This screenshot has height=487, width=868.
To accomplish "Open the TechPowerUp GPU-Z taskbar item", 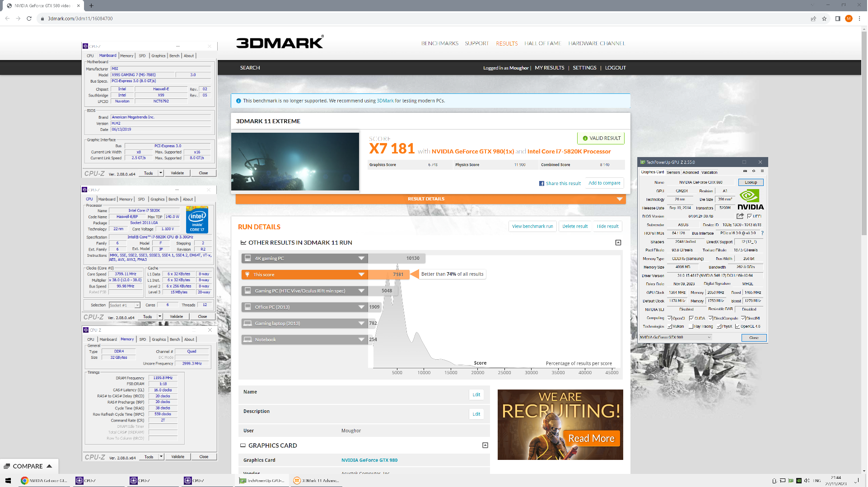I will (x=262, y=481).
